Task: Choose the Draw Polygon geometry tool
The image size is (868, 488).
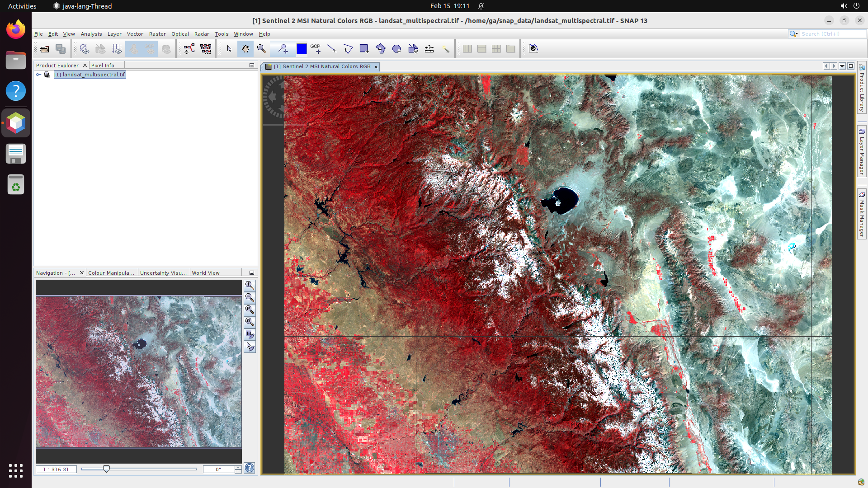Action: click(380, 49)
